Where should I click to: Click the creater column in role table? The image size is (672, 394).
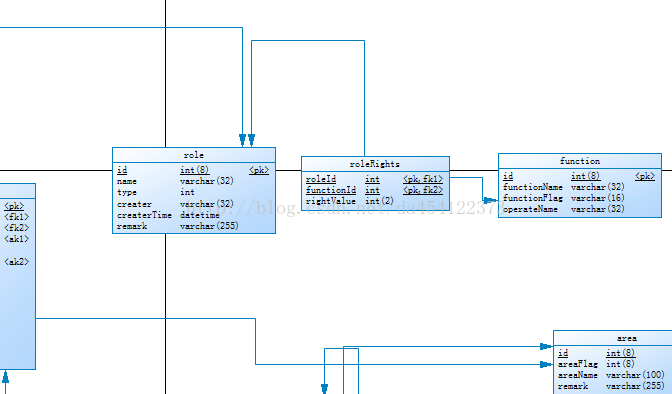click(x=134, y=204)
